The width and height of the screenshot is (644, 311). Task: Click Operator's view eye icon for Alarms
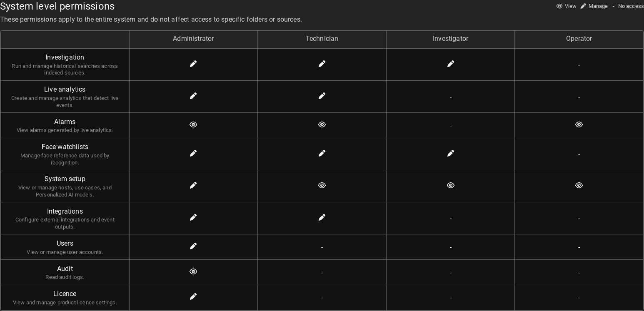point(579,124)
